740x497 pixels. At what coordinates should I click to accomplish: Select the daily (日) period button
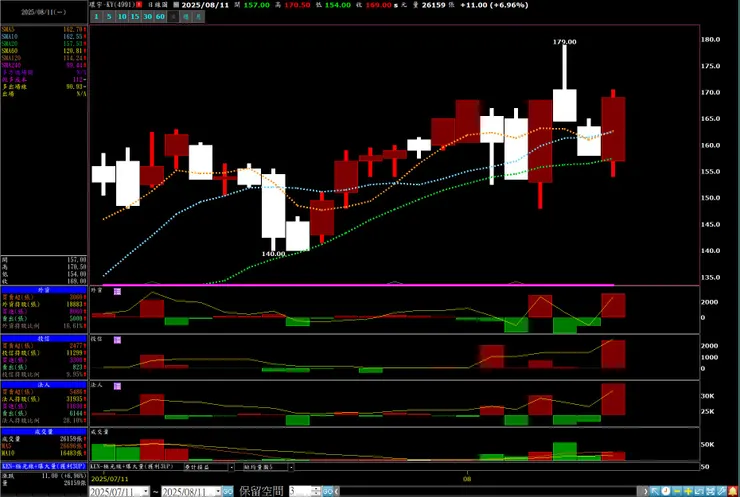[x=173, y=17]
